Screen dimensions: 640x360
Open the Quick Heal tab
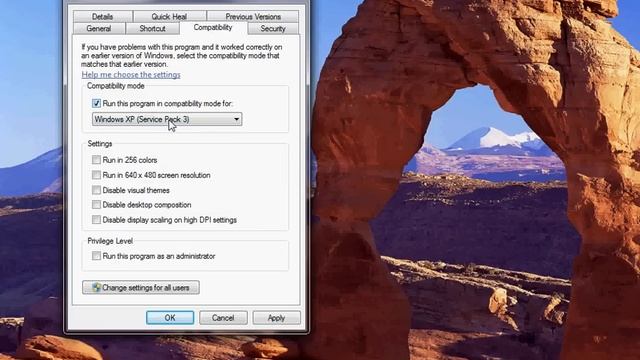point(169,17)
